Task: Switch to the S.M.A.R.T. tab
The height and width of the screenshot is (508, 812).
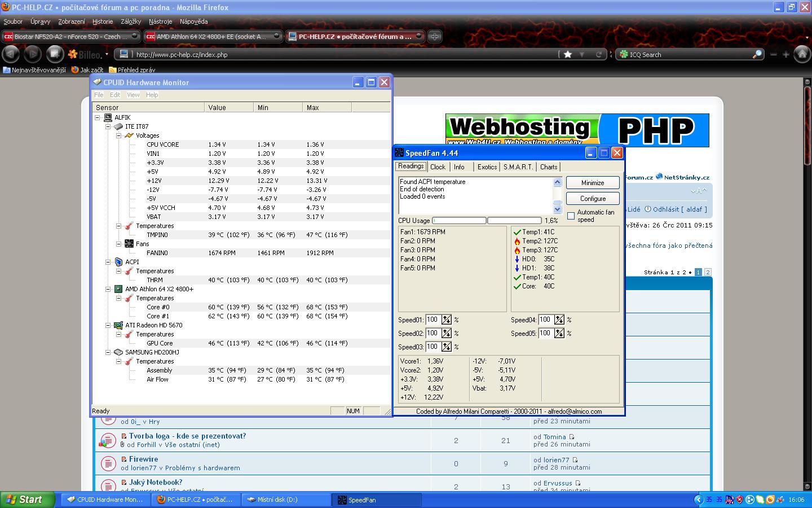Action: 518,167
